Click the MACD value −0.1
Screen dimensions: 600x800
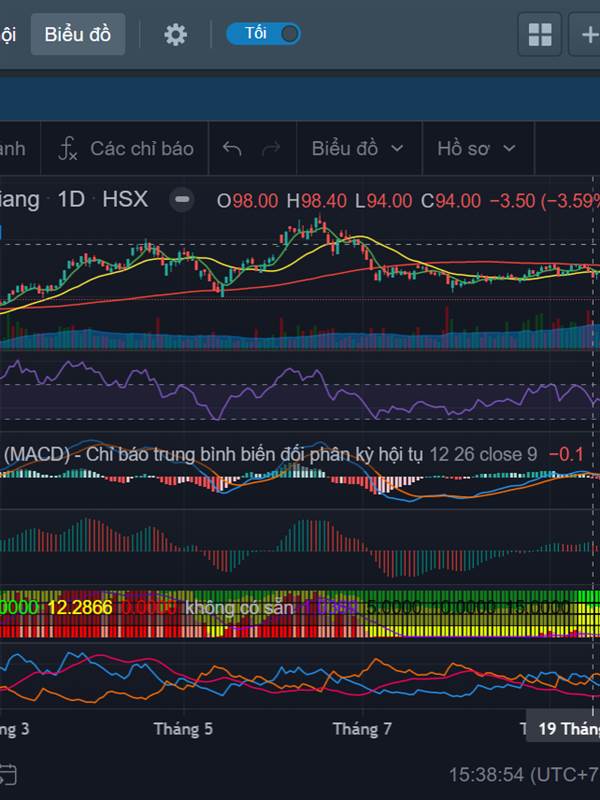[x=566, y=454]
